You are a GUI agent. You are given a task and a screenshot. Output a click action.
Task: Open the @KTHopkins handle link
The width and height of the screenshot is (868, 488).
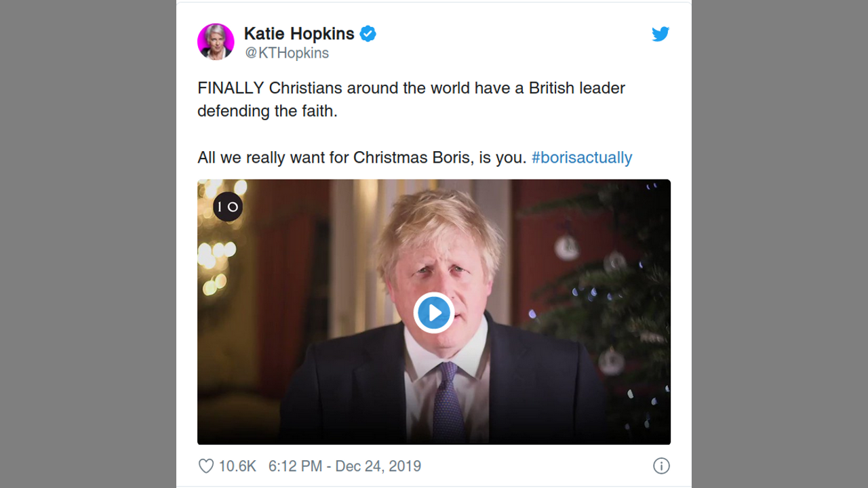point(287,53)
